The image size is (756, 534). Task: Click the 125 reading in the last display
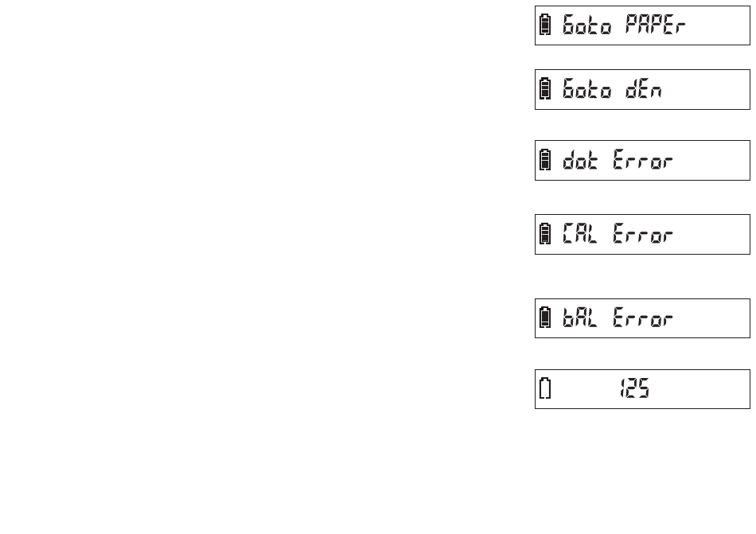point(635,388)
